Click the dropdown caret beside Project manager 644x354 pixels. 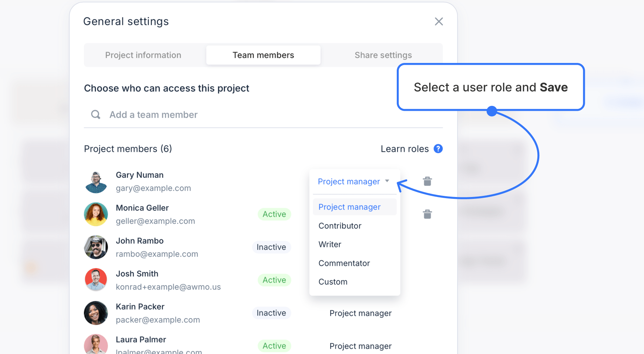coord(387,181)
